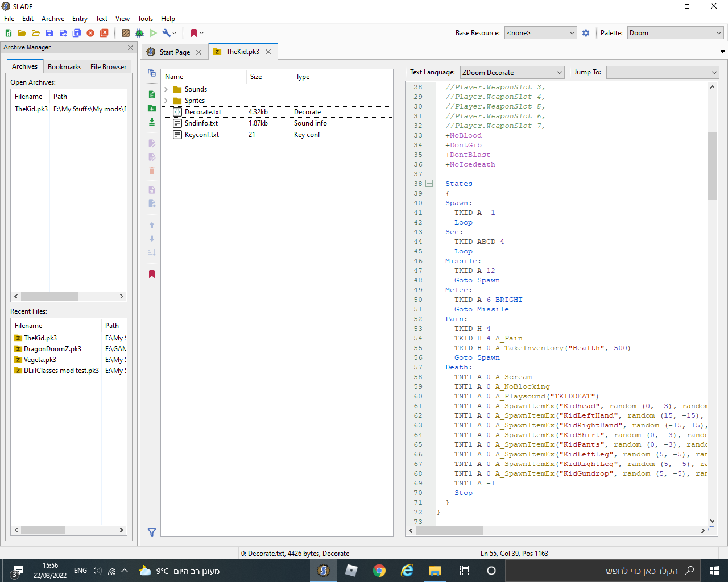Open the File menu

9,19
